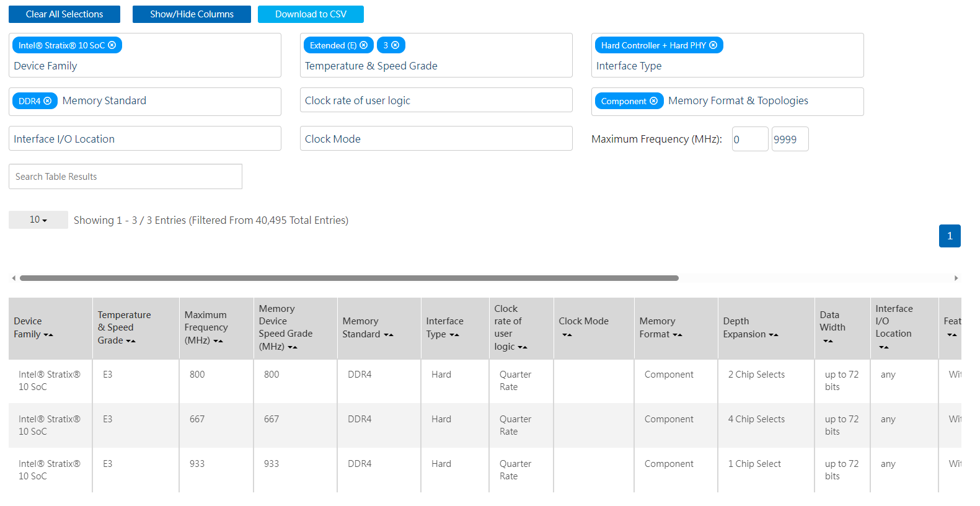The width and height of the screenshot is (980, 506).
Task: Remove the Intel Stratix 10 SoC filter chip
Action: (x=112, y=45)
